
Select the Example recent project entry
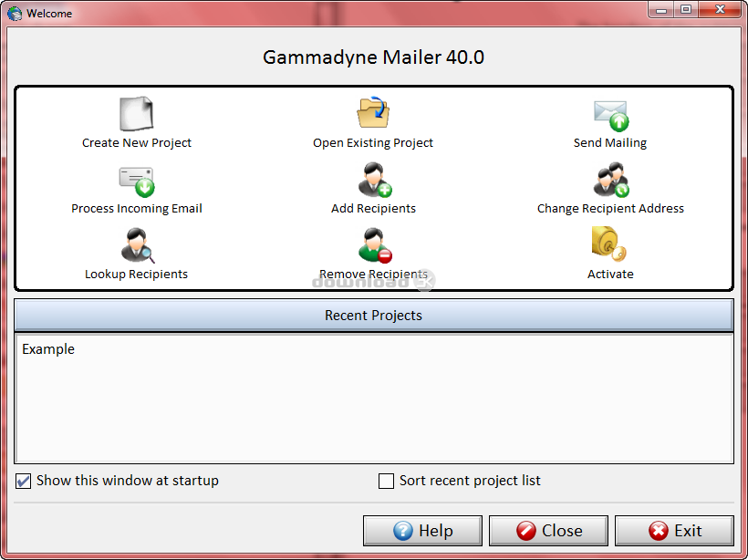(48, 349)
